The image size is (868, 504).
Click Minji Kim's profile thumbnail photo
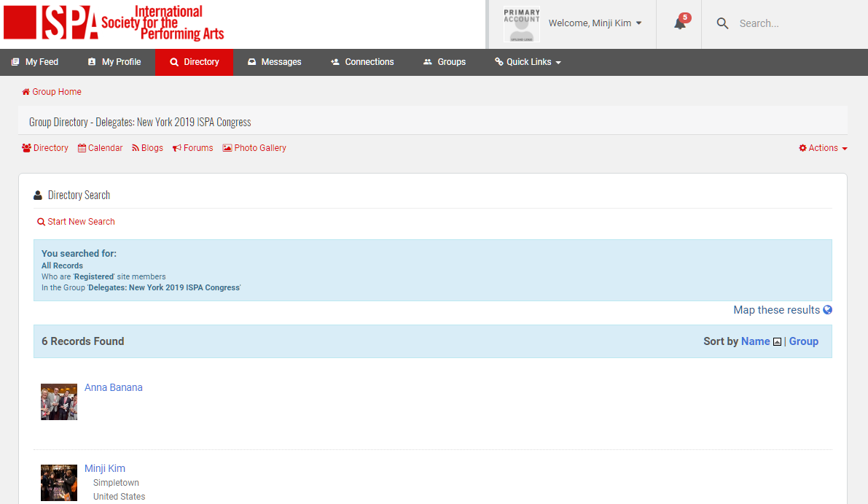click(x=58, y=482)
